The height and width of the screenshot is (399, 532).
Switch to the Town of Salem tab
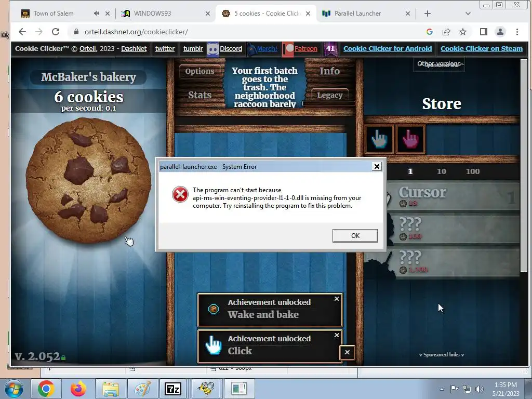coord(54,14)
